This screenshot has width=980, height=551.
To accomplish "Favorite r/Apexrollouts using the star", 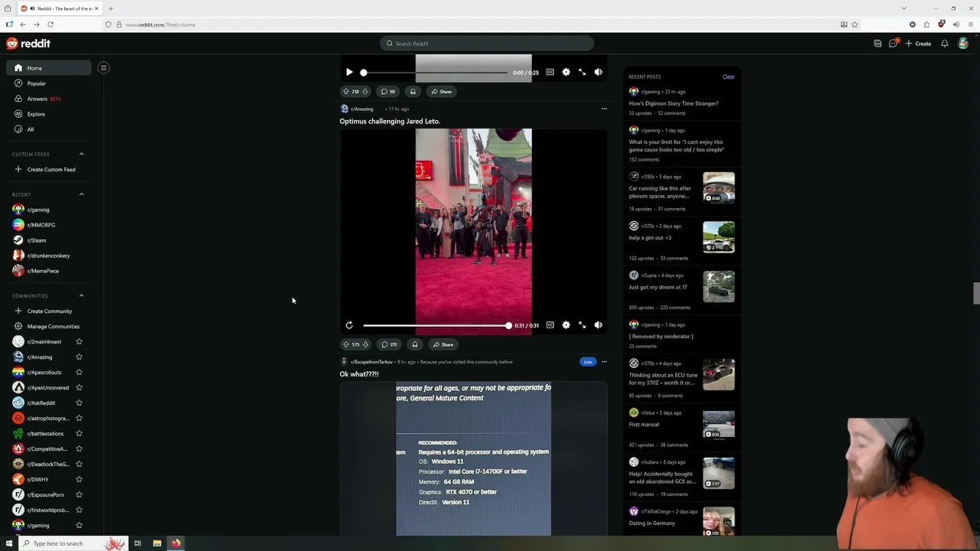I will pos(79,372).
